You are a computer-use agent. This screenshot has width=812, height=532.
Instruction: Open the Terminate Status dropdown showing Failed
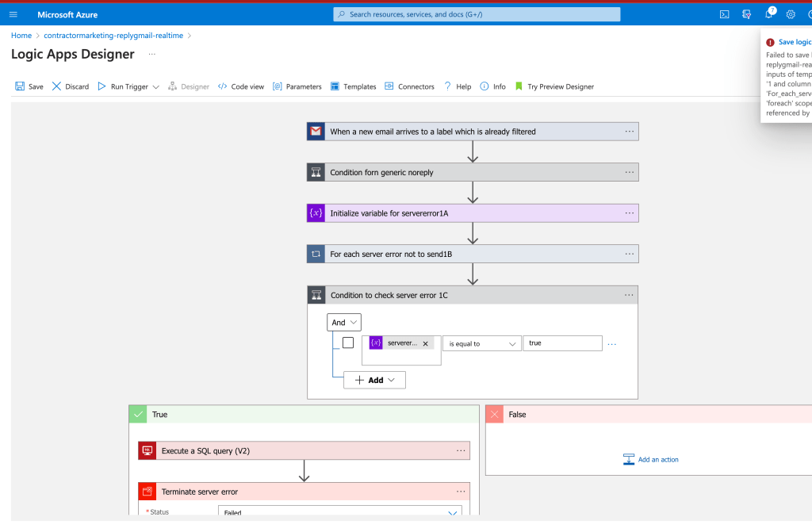340,511
